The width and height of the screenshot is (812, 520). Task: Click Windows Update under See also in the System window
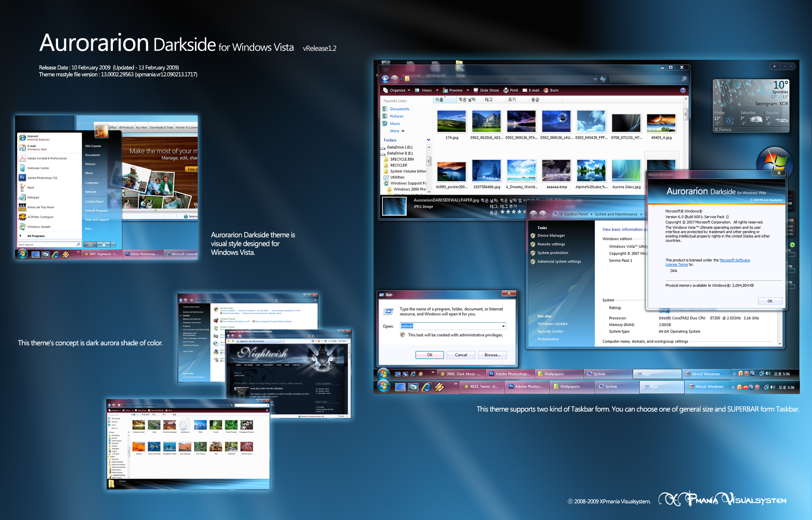click(552, 324)
